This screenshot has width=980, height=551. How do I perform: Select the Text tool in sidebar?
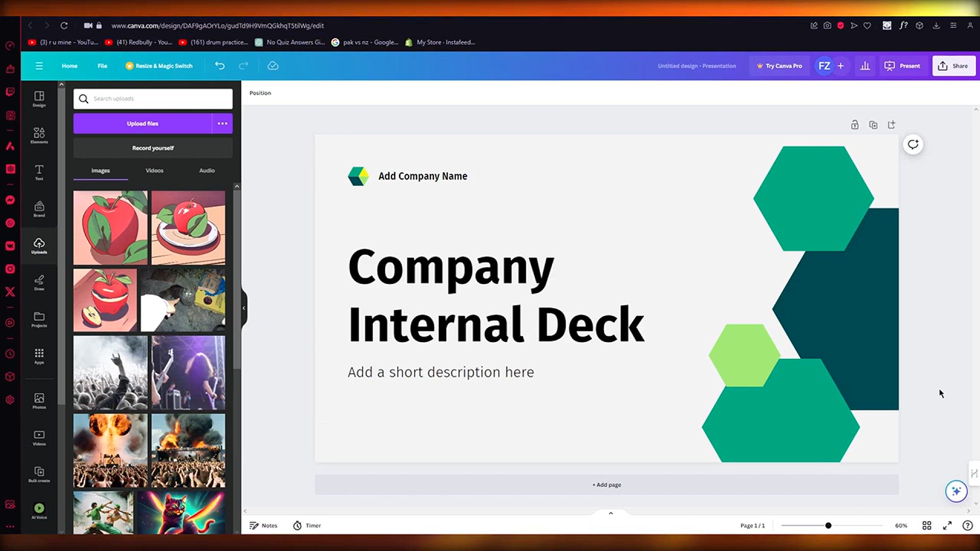[x=39, y=172]
